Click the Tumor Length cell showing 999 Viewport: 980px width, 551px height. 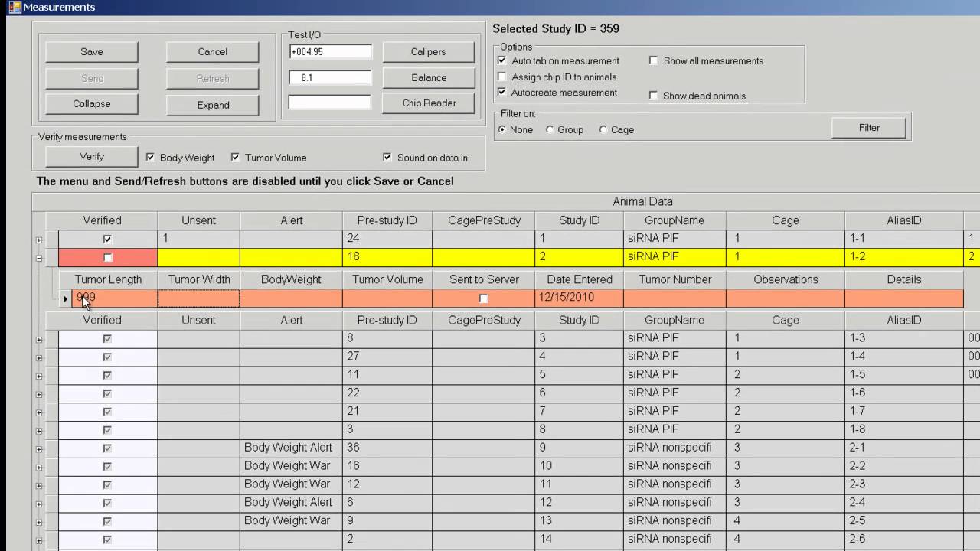(115, 298)
